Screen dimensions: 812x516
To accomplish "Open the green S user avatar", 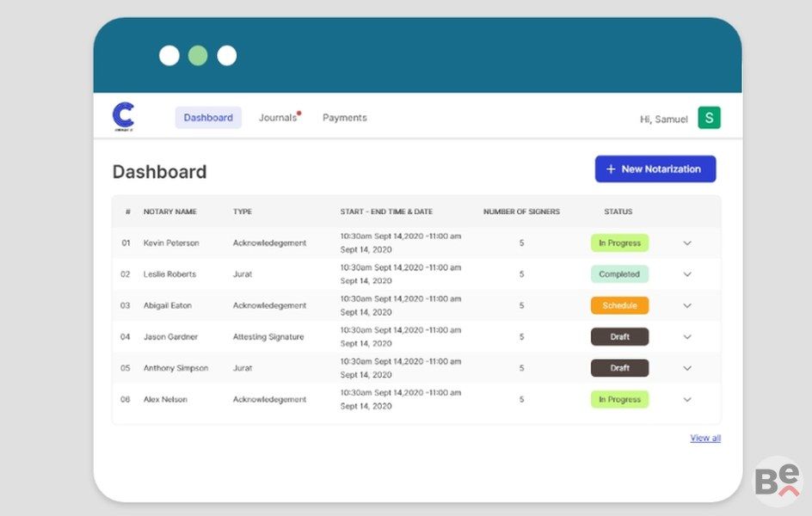I will tap(709, 118).
